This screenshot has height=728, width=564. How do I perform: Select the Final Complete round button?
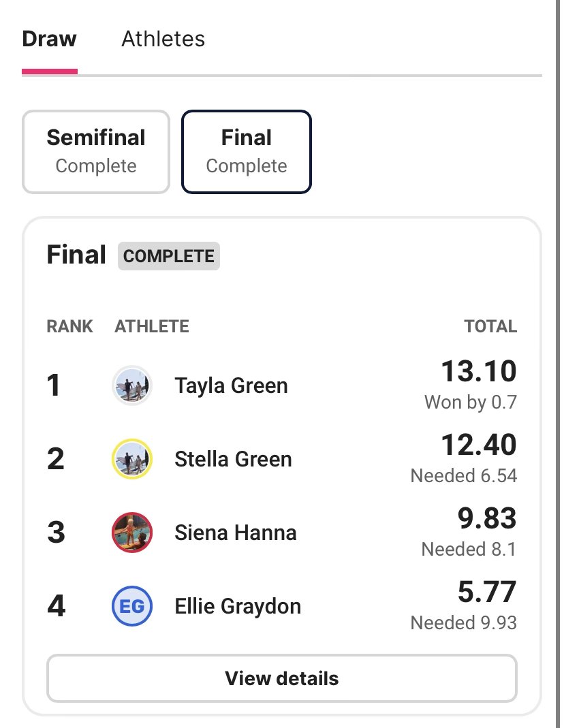[x=247, y=151]
